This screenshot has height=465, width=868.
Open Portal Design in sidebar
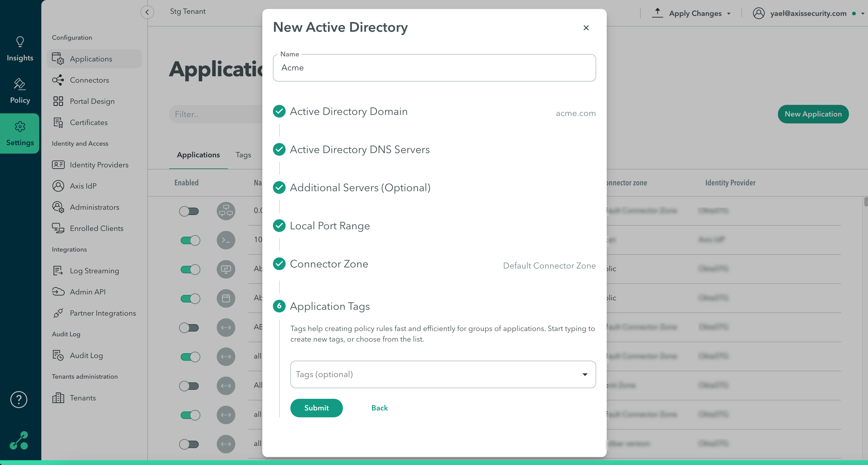[92, 101]
